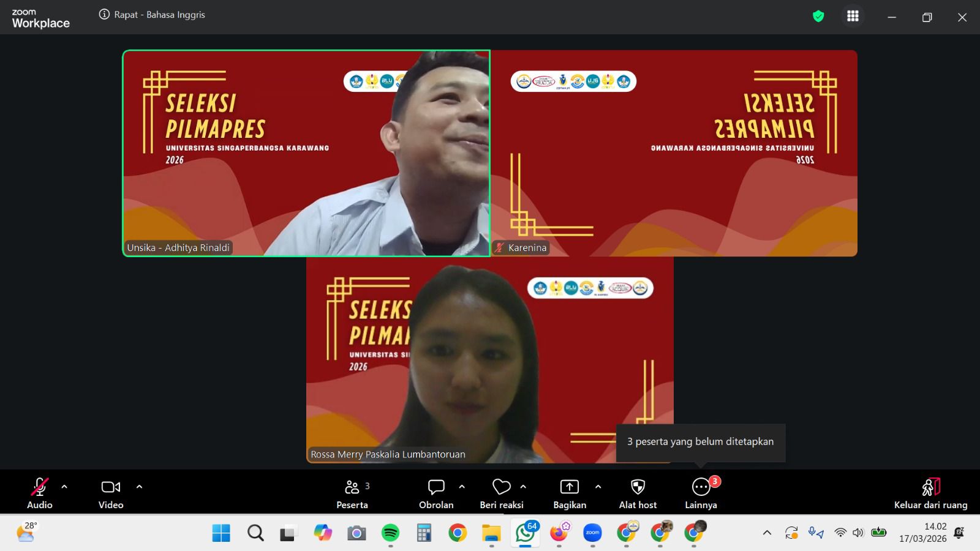Click the Bagikan share screen icon
Screen dimensions: 980x551
pos(569,487)
